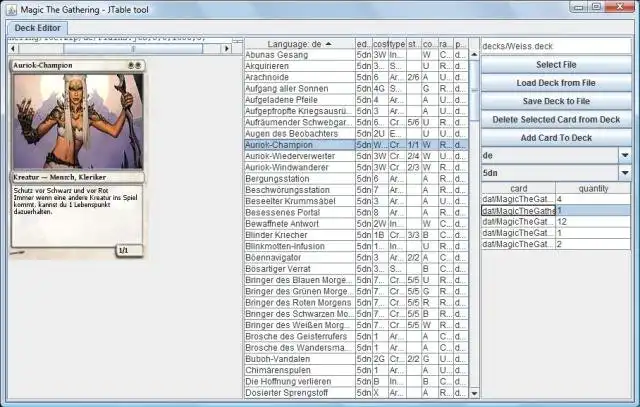Click Save Deck to File
This screenshot has height=407, width=640.
[x=556, y=101]
